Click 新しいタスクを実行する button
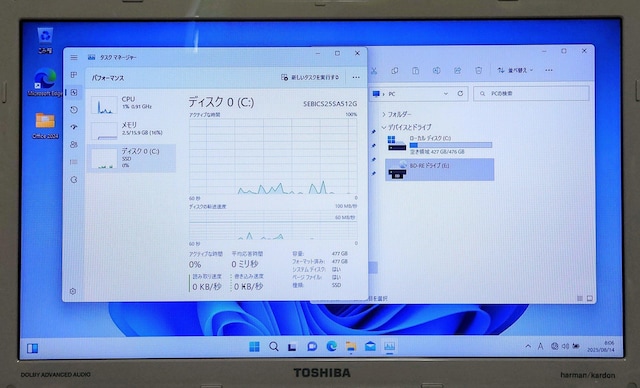This screenshot has width=640, height=388. [x=310, y=77]
